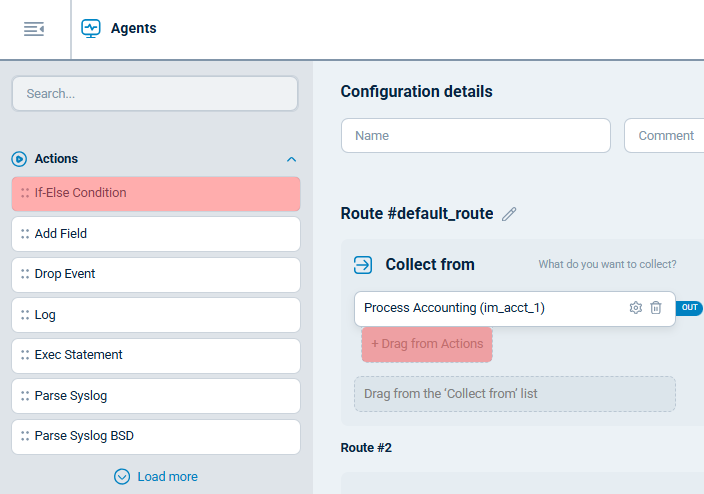Focus the Search input field
The image size is (704, 494).
coord(155,94)
